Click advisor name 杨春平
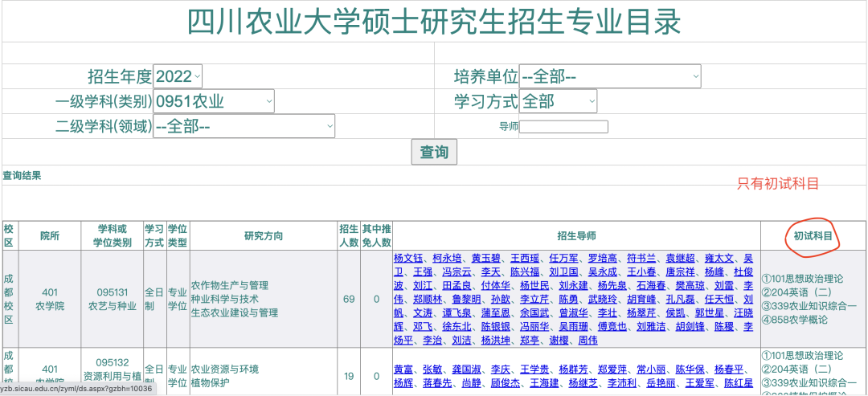868x396 pixels. [x=728, y=370]
